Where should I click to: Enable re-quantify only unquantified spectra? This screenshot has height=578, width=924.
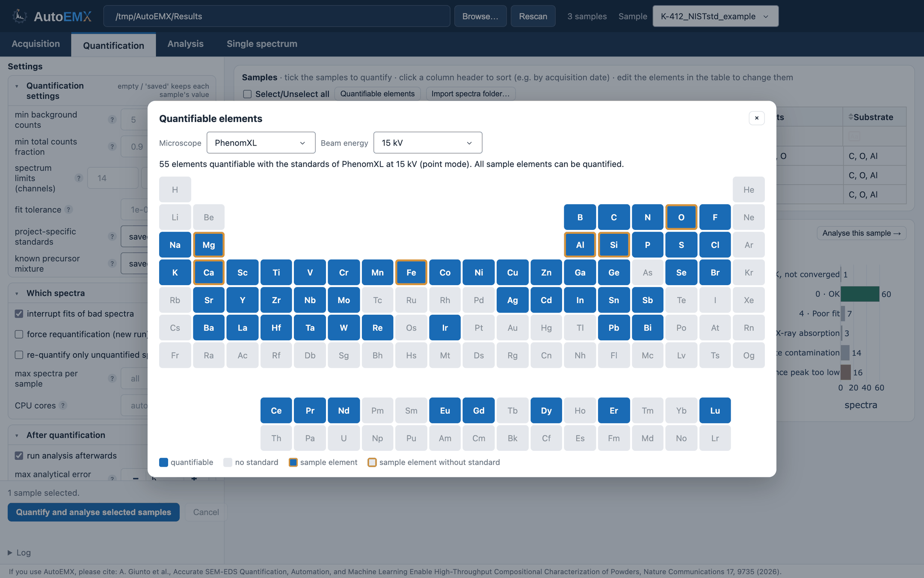click(x=19, y=355)
